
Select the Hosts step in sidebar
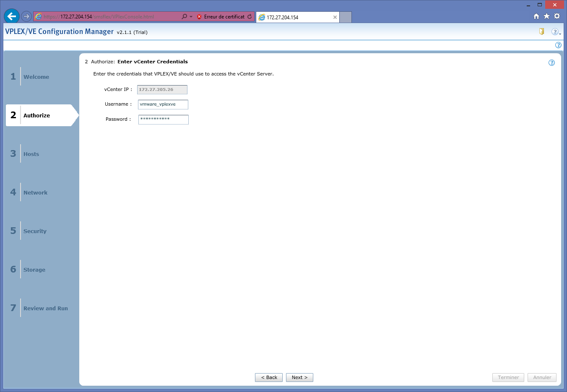tap(31, 154)
